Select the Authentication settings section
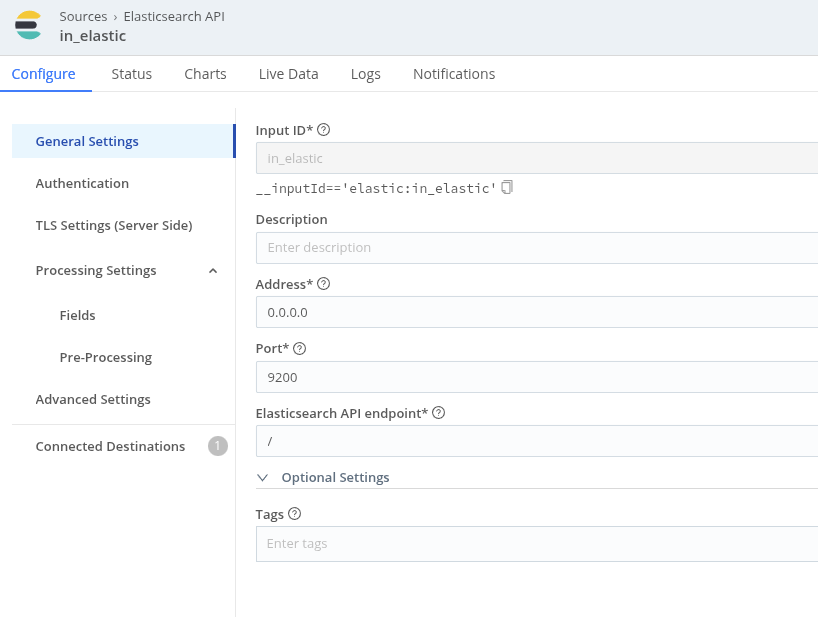Image resolution: width=818 pixels, height=617 pixels. click(82, 183)
